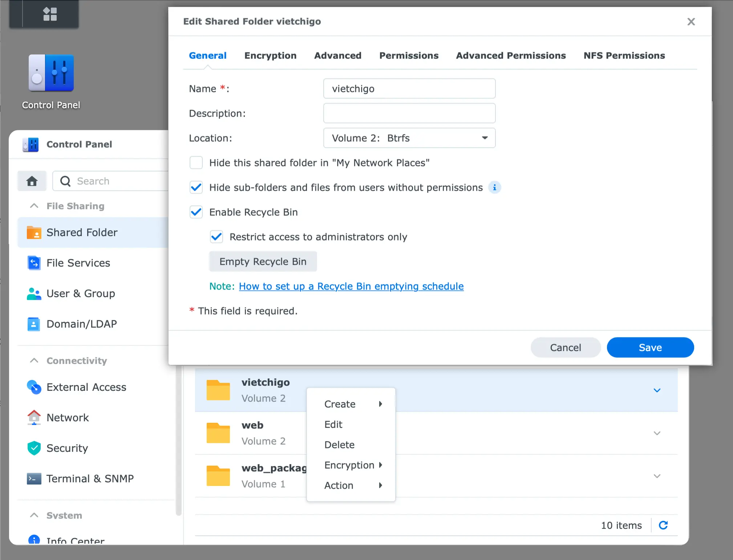Open the Encryption submenu in context menu
Viewport: 733px width, 560px height.
351,465
